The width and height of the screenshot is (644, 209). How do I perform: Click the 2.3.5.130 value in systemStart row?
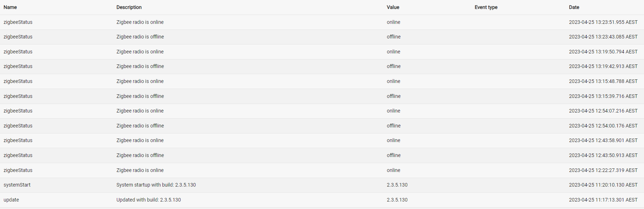click(397, 185)
